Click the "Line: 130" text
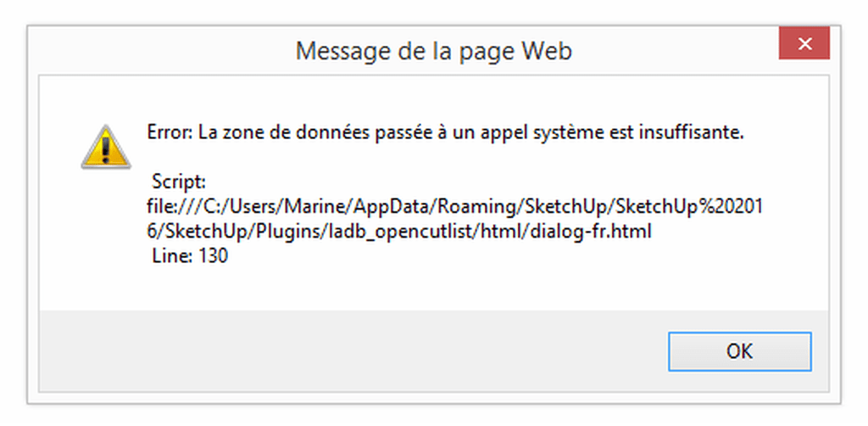 [190, 257]
